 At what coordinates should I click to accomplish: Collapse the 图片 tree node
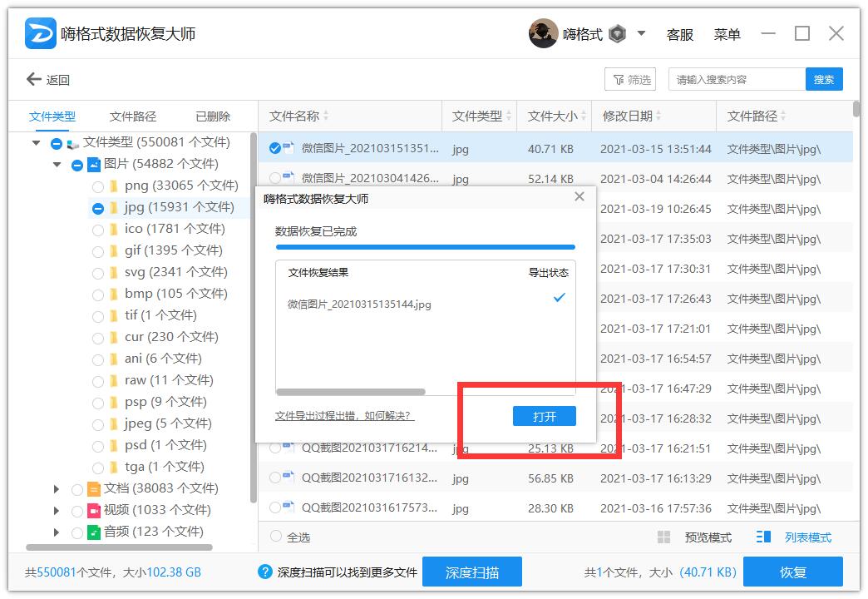coord(57,165)
